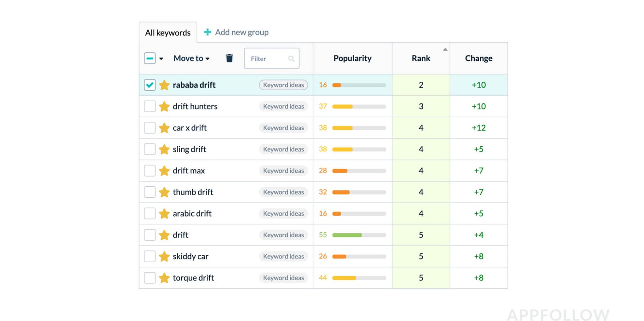Click star icon for car x drift
Viewport: 644px width, 321px height.
pyautogui.click(x=164, y=128)
